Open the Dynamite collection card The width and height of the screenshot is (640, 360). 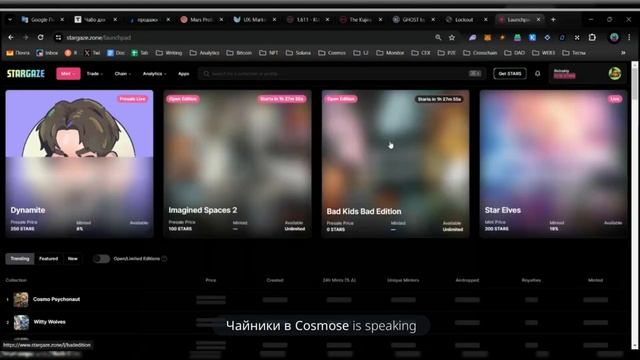[x=80, y=164]
